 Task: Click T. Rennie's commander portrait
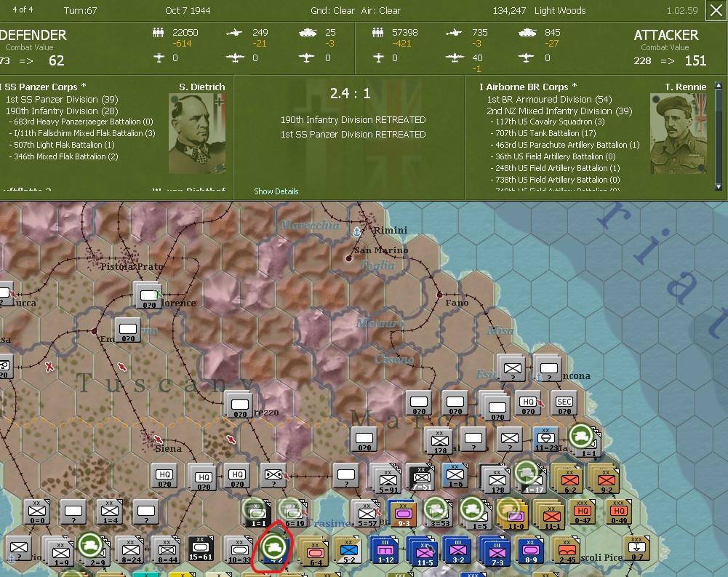tap(678, 133)
